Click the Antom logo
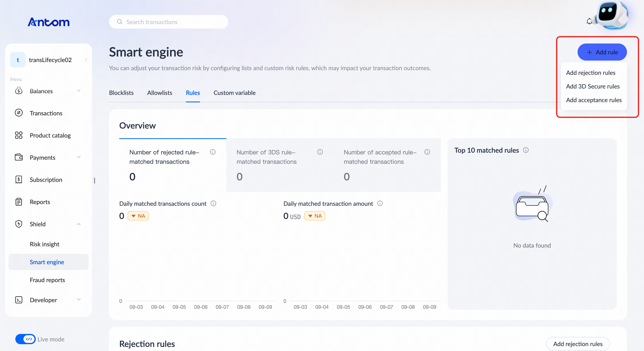Image resolution: width=644 pixels, height=351 pixels. click(x=49, y=22)
